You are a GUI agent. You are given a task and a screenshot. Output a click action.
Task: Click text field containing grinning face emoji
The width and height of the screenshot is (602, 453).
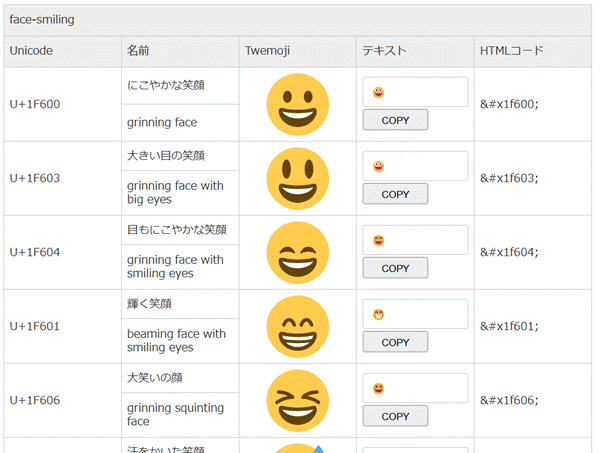pos(415,92)
